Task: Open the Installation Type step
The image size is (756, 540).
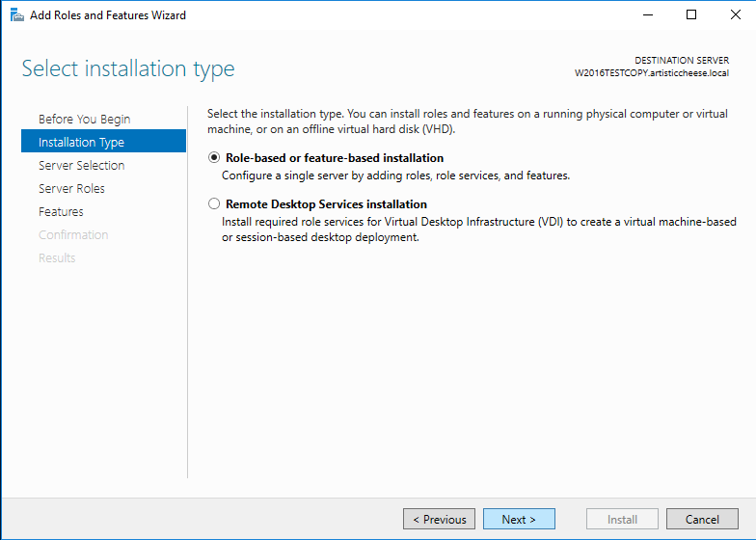Action: coord(81,143)
